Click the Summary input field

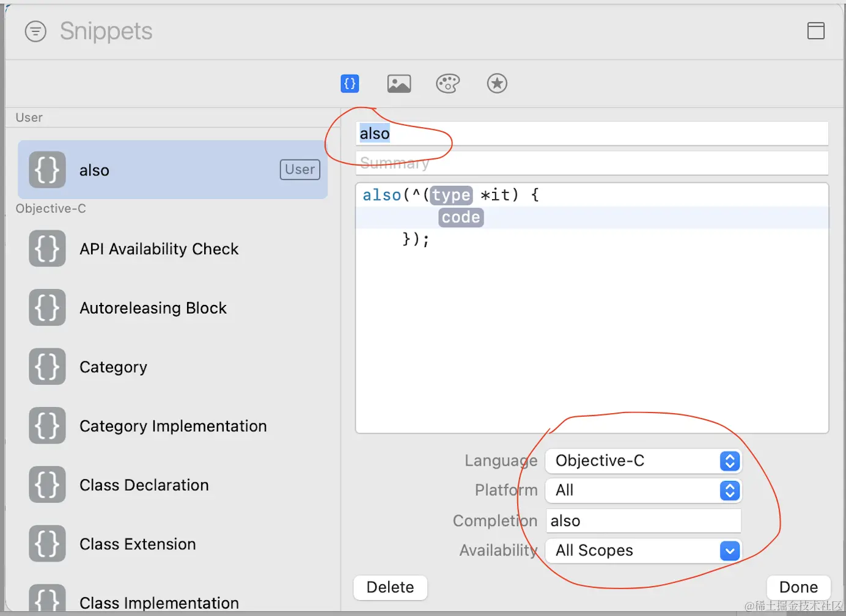pyautogui.click(x=592, y=163)
